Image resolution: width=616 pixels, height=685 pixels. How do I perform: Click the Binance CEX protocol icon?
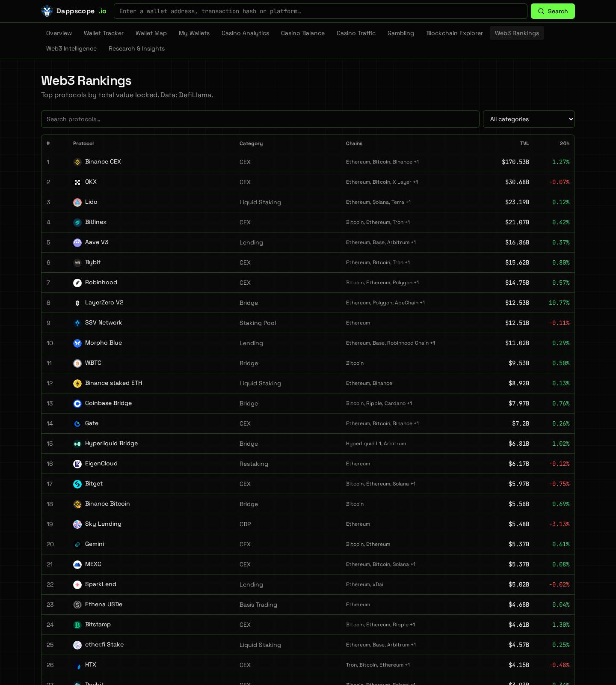coord(77,162)
